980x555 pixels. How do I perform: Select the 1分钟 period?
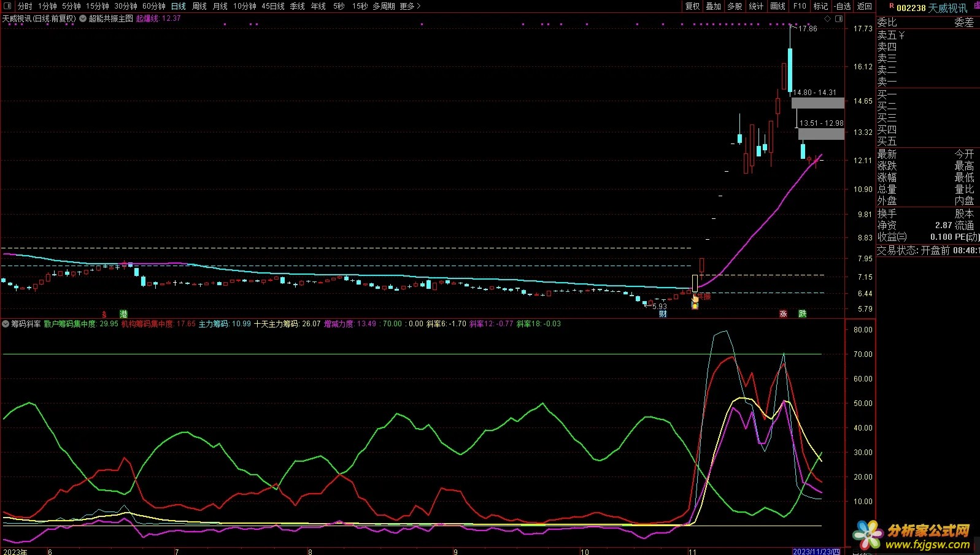click(x=47, y=6)
